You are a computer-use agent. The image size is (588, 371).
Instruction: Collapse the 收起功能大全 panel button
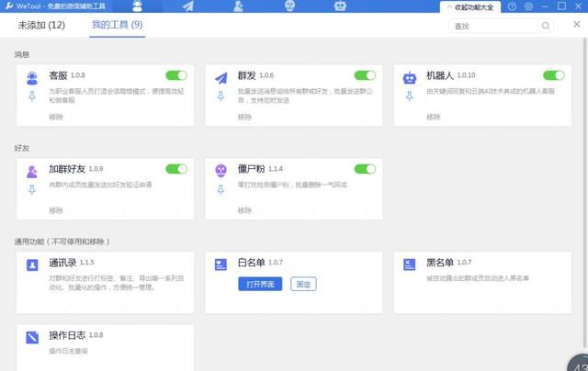pos(470,7)
